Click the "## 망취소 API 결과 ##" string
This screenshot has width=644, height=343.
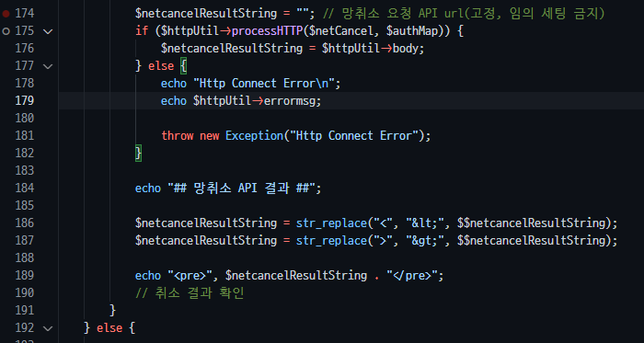[x=241, y=188]
